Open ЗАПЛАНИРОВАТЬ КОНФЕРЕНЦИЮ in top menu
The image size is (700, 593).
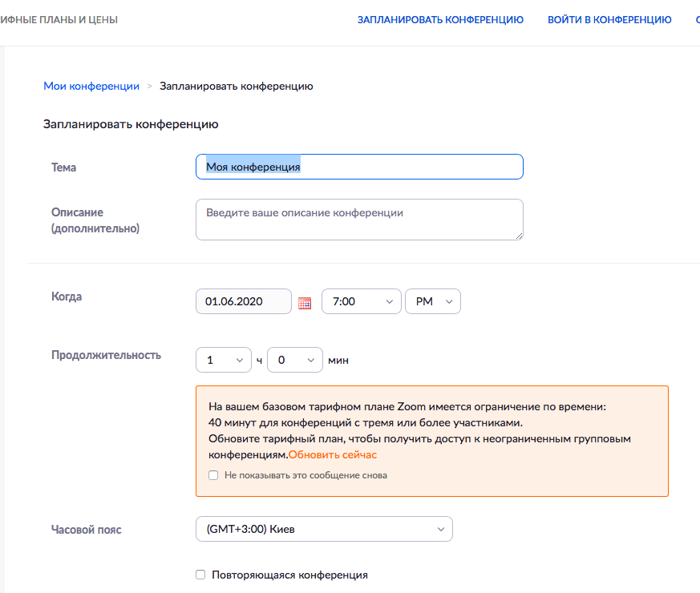[x=440, y=19]
